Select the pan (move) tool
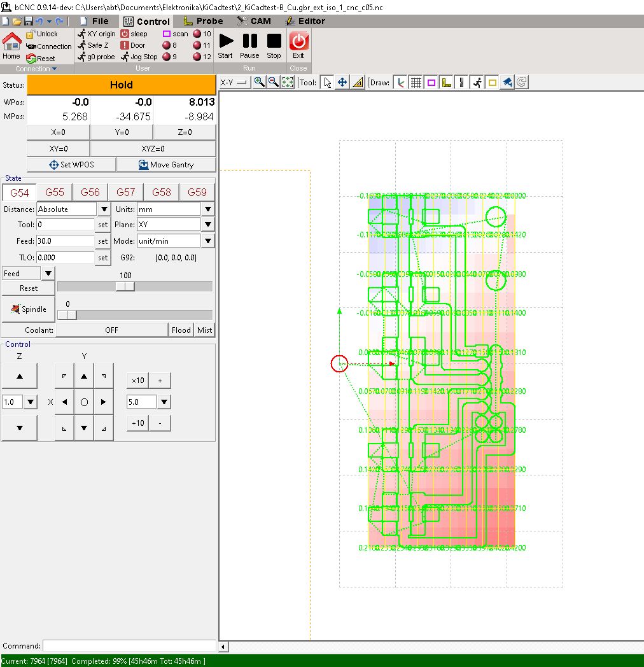 point(342,82)
